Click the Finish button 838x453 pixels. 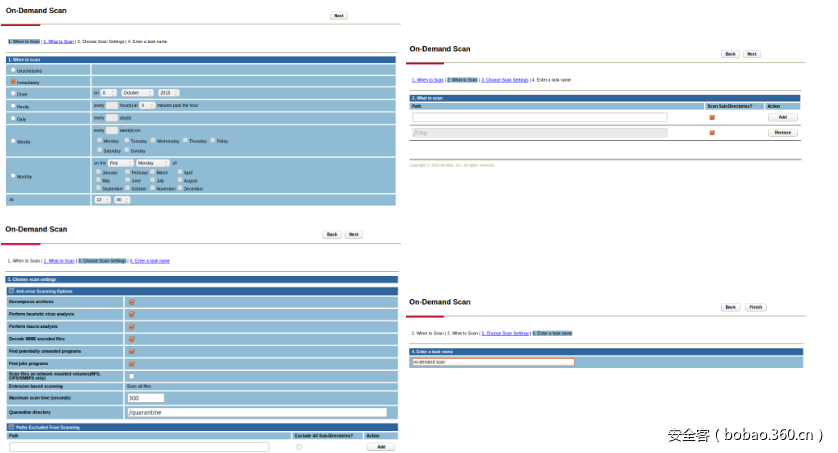(756, 307)
